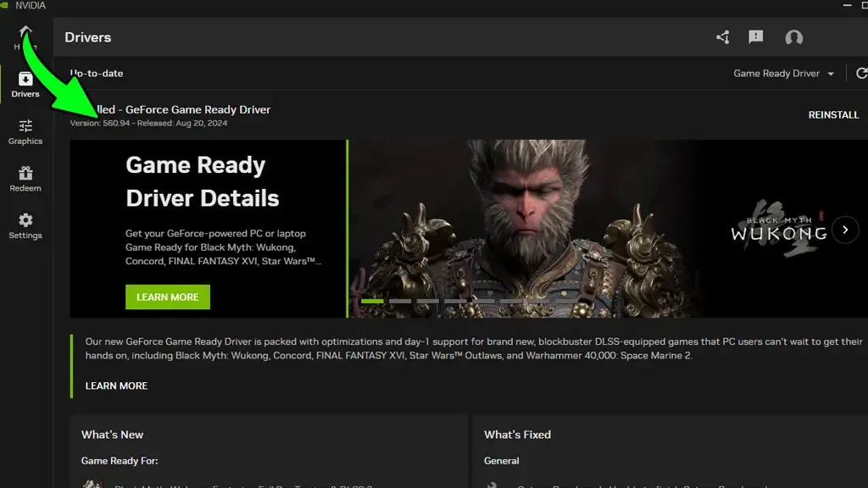Jump to the second carousel slide indicator
Screen dimensions: 868x488
[400, 301]
